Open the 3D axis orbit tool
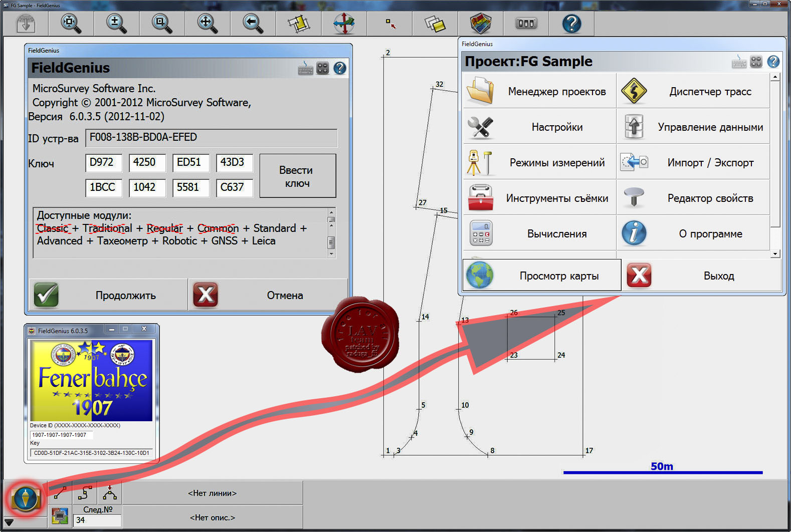Screen dimensions: 791x532 click(344, 23)
